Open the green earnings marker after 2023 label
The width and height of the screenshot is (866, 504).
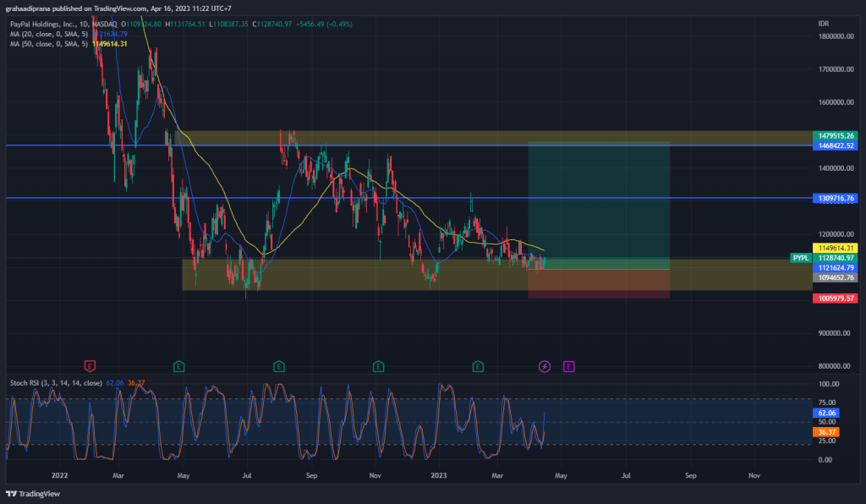479,366
